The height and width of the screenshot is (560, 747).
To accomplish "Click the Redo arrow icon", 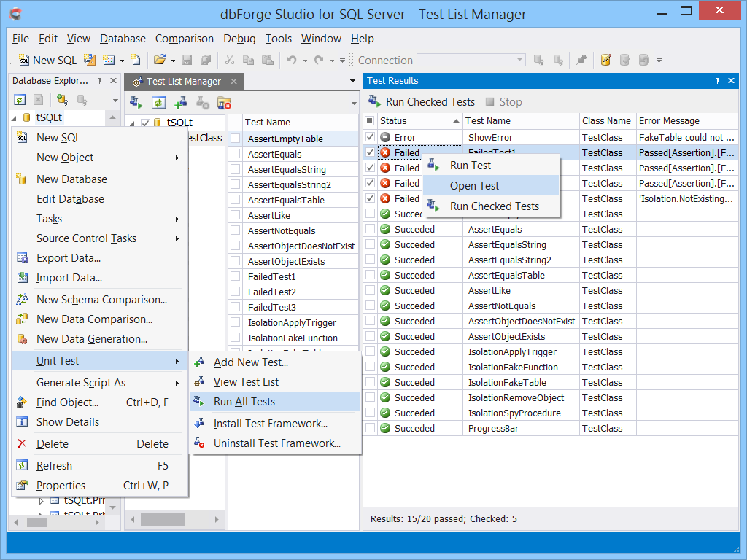I will [x=319, y=60].
